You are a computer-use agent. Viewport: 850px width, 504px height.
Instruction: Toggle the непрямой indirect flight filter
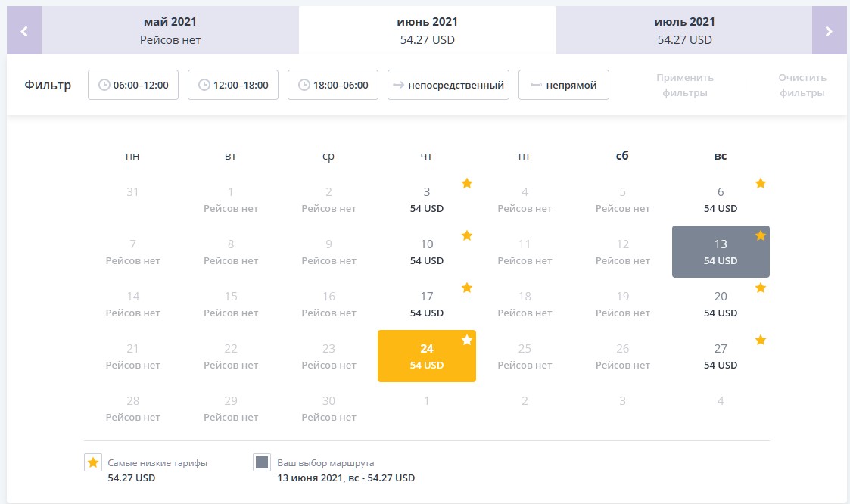564,85
